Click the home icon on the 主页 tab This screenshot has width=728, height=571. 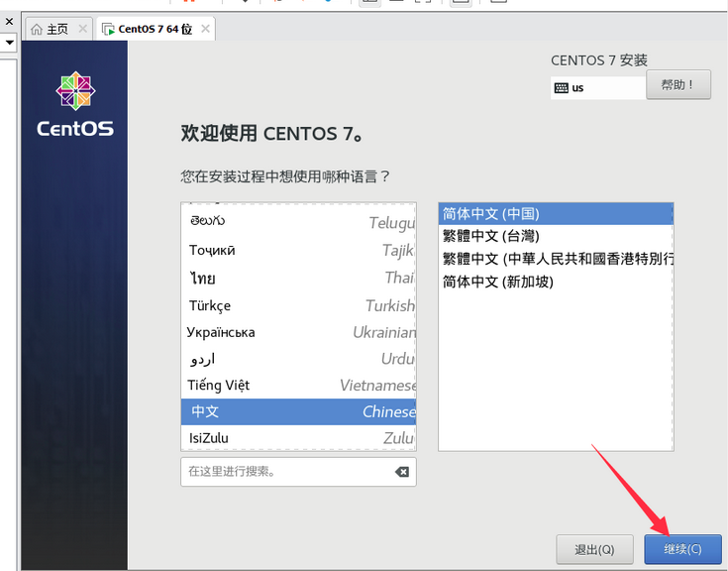coord(37,29)
